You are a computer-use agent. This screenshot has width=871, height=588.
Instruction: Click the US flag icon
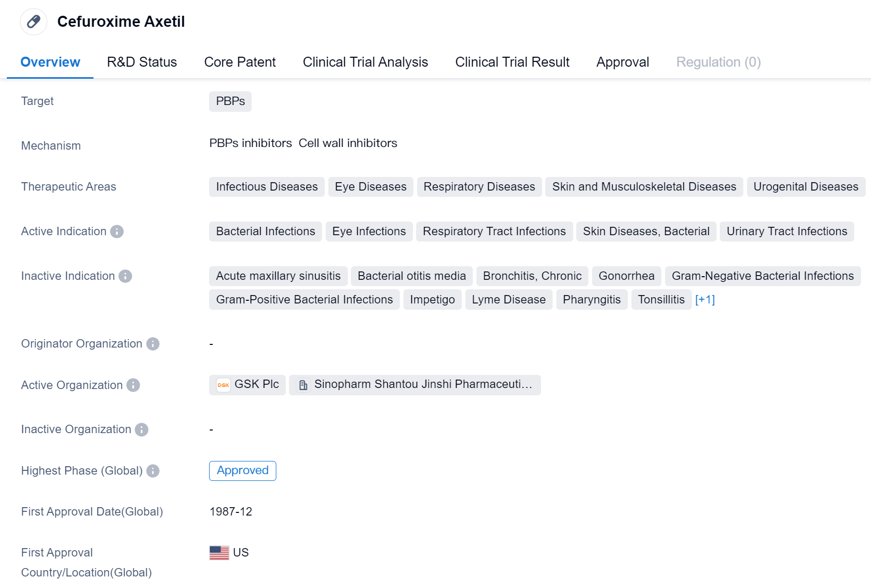[219, 553]
